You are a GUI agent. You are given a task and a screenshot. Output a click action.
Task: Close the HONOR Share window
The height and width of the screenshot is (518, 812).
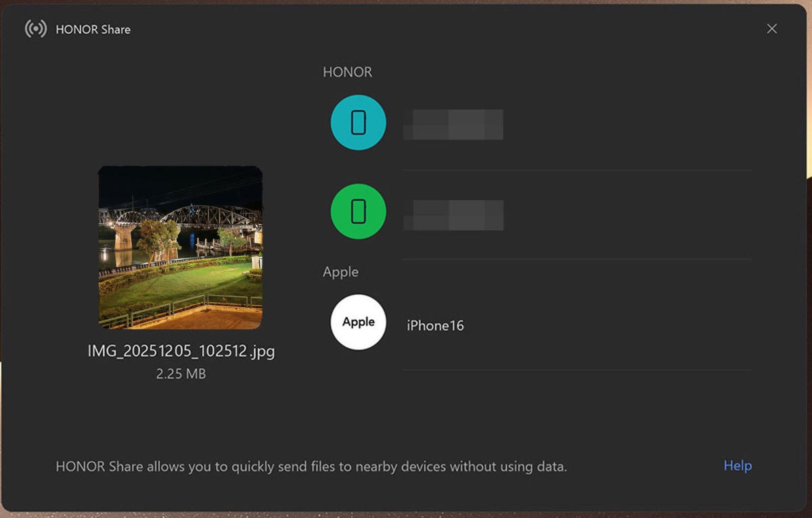pyautogui.click(x=771, y=29)
